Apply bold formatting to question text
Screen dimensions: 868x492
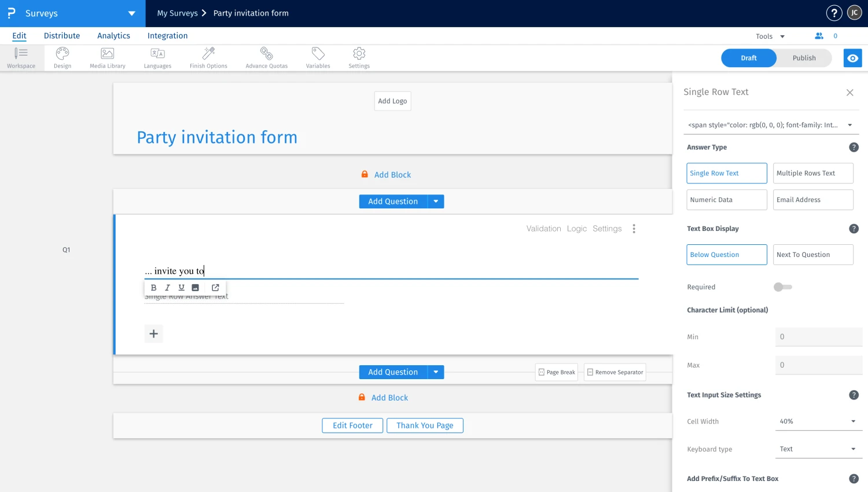[153, 287]
